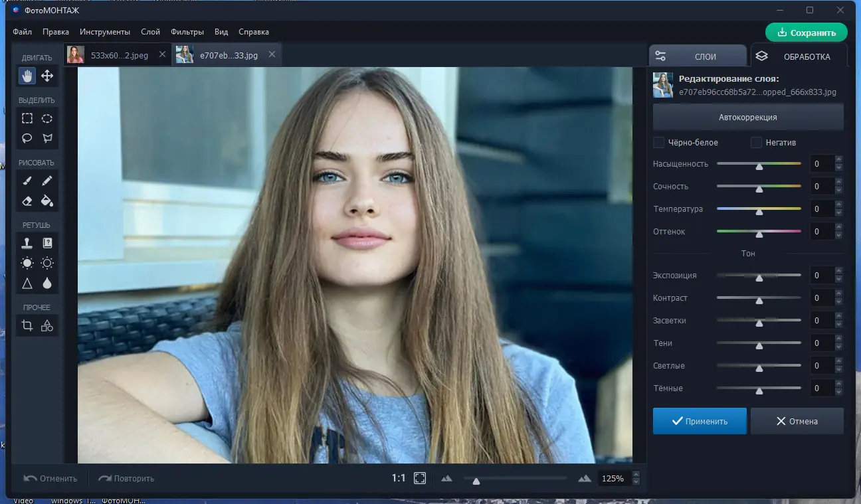This screenshot has height=504, width=861.
Task: Decrease the Контраст value stepper
Action: coord(838,301)
